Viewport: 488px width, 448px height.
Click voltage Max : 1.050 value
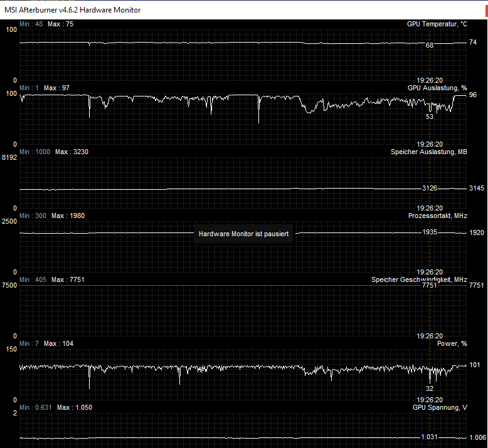click(75, 407)
